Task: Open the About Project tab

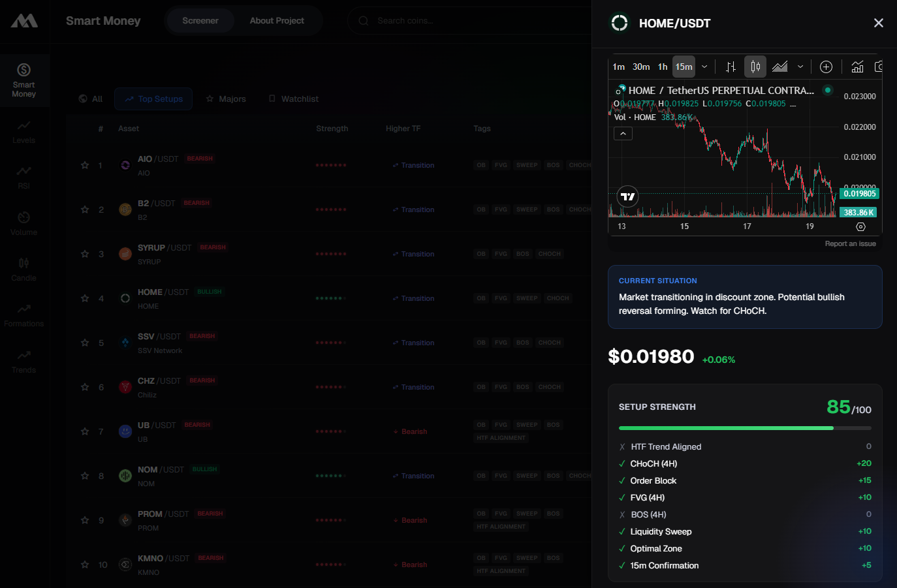Action: pyautogui.click(x=277, y=21)
